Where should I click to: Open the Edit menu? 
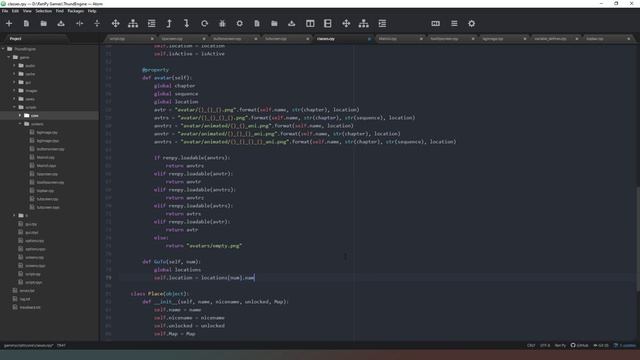click(15, 11)
